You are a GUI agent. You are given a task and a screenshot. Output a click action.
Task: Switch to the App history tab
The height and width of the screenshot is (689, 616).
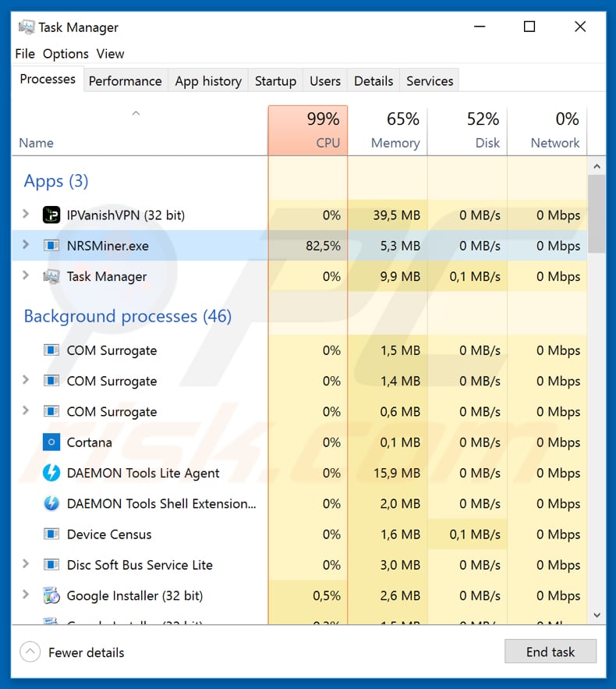tap(208, 81)
